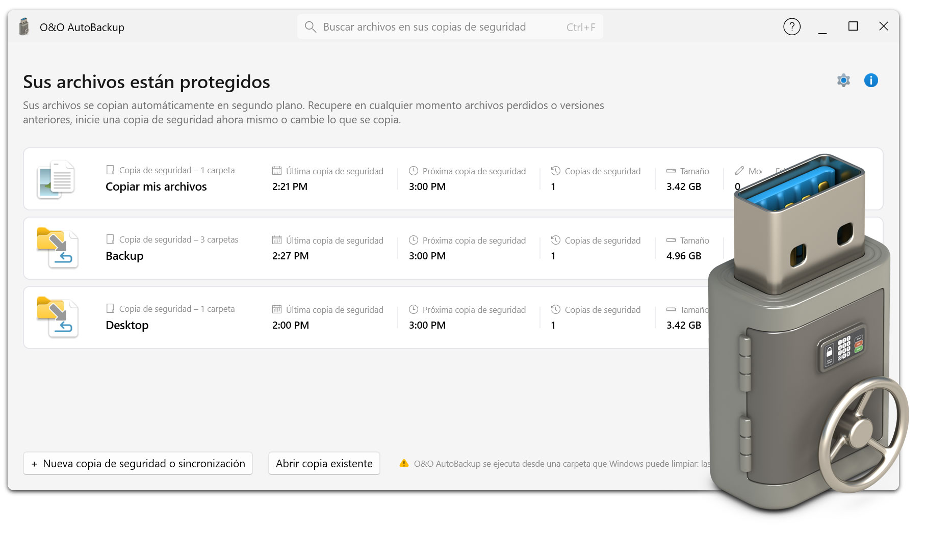Screen dimensions: 951x560
Task: Click history icon in Desktop row
Action: (x=556, y=309)
